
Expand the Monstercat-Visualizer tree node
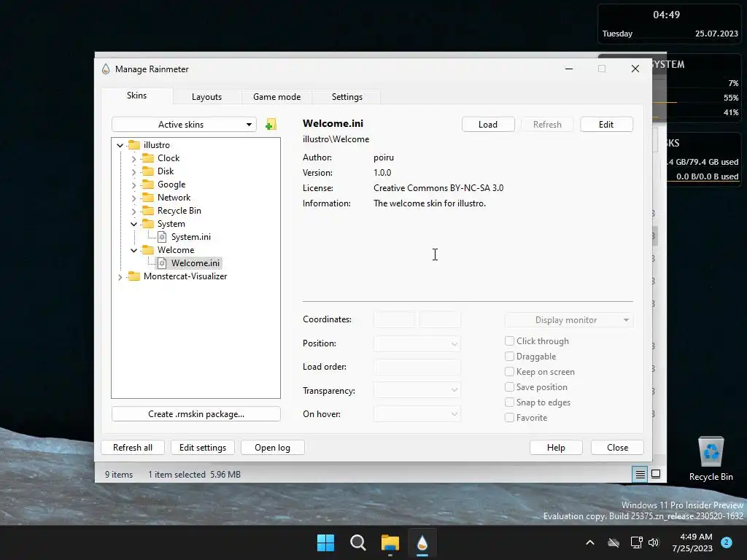(120, 276)
